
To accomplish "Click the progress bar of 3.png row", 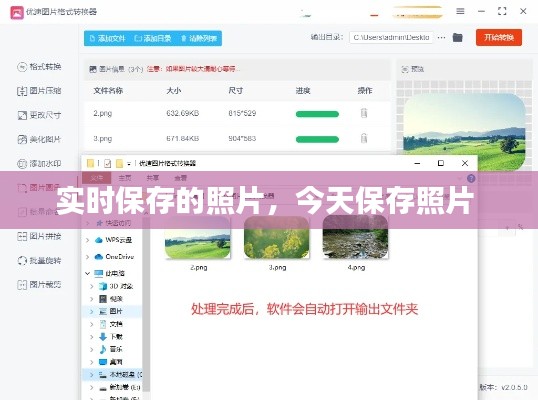I will [317, 139].
